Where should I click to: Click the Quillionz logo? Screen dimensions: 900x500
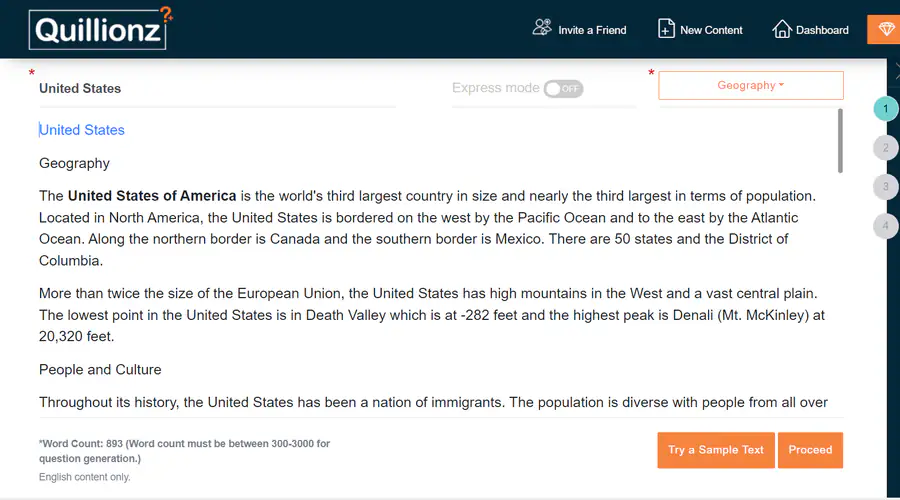[x=100, y=29]
